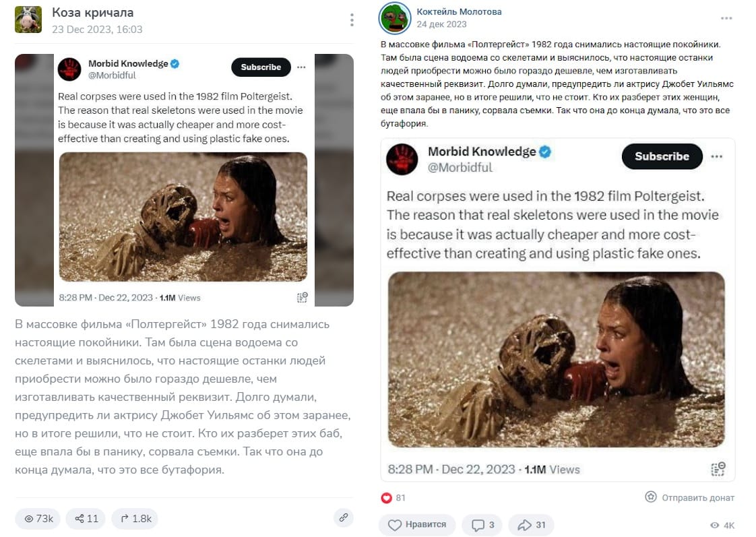Click the Коза кричала channel avatar

coord(28,20)
